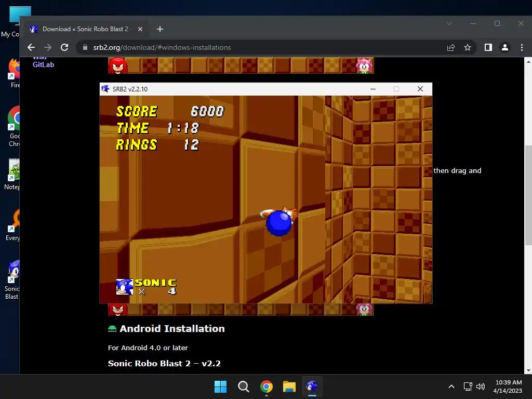Click the blue spinning Sonic ball in game

[x=279, y=222]
